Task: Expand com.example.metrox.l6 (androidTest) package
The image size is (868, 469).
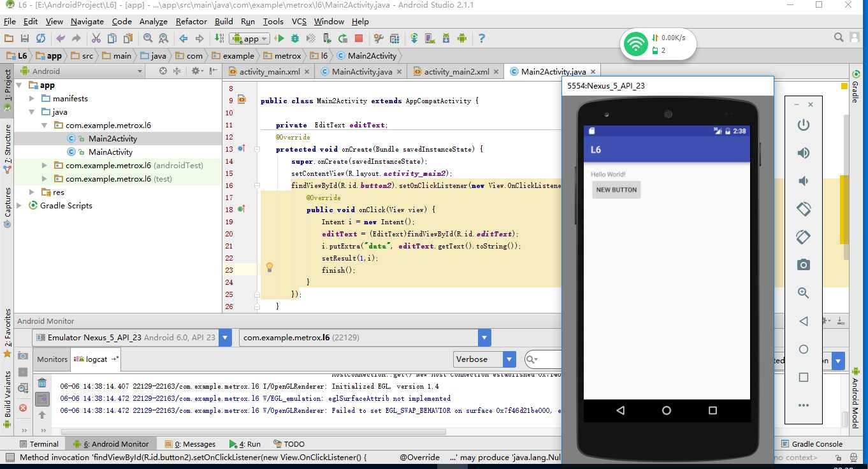Action: point(45,166)
